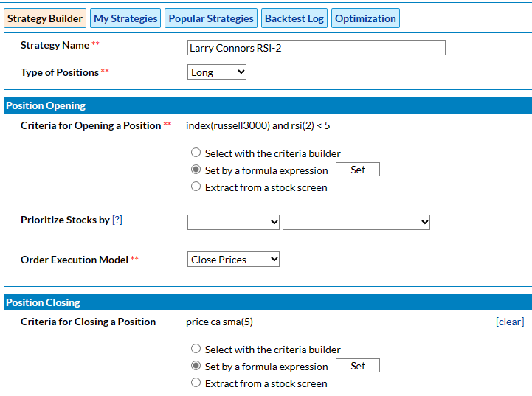Click the [clear] link for closing criteria
The width and height of the screenshot is (532, 396).
[509, 322]
